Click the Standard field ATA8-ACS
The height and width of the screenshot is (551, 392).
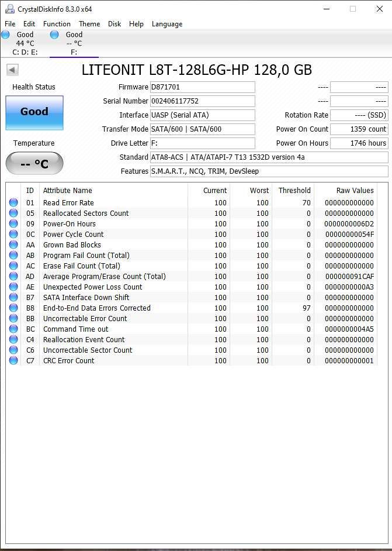point(269,157)
